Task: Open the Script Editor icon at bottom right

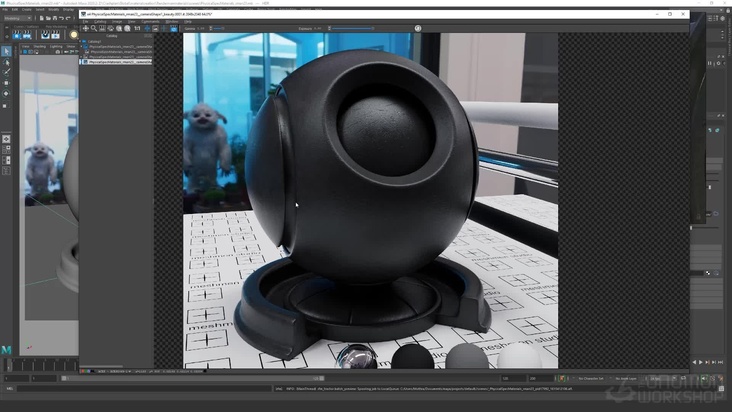Action: [721, 389]
